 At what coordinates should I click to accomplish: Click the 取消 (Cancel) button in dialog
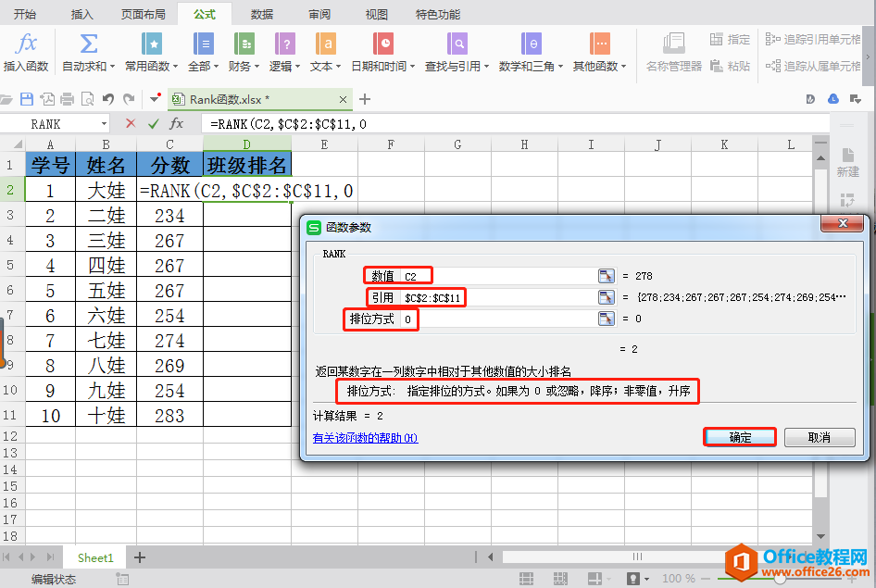[819, 437]
